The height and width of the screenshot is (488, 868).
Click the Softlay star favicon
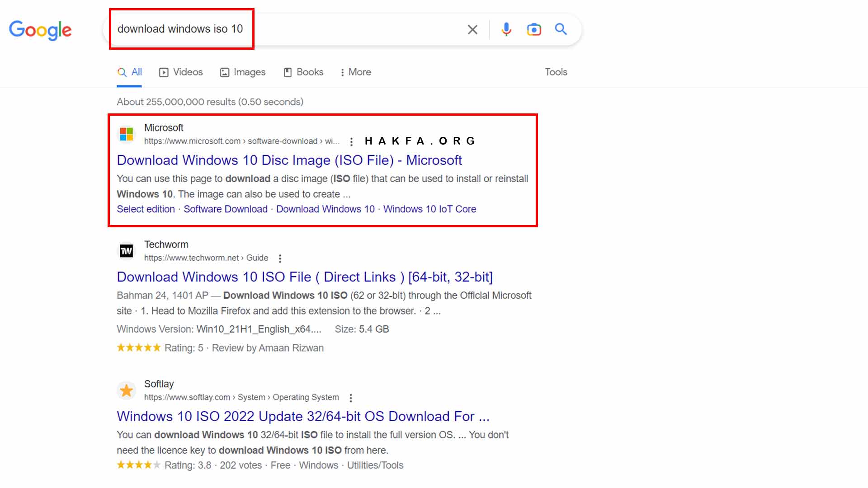pos(127,390)
